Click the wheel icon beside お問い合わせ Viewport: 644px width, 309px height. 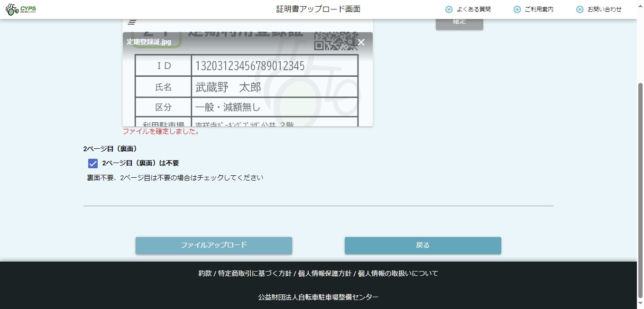[580, 9]
